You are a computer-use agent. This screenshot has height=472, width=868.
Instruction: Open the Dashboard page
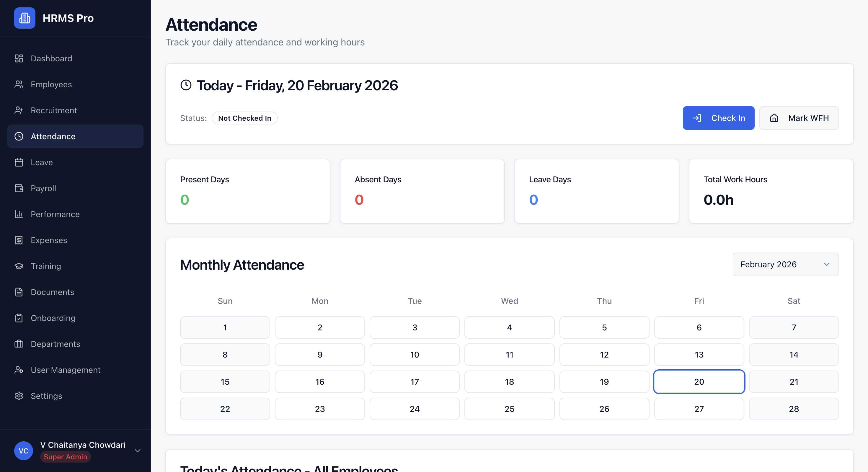click(x=75, y=58)
